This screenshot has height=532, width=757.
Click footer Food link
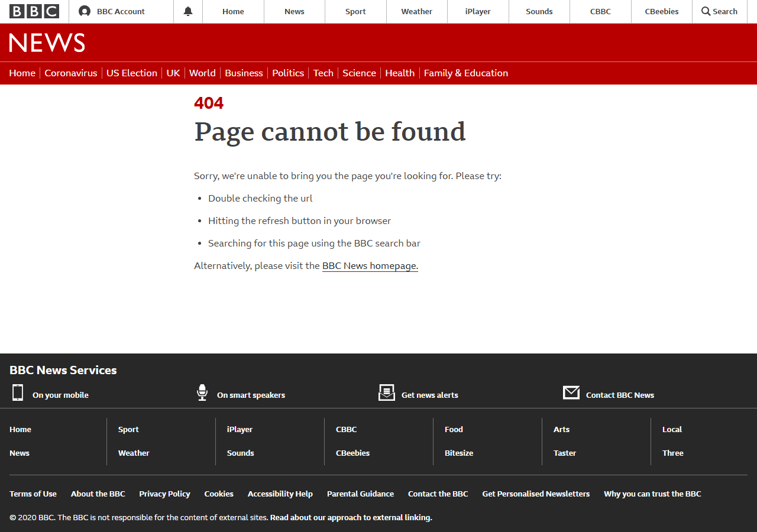(454, 429)
